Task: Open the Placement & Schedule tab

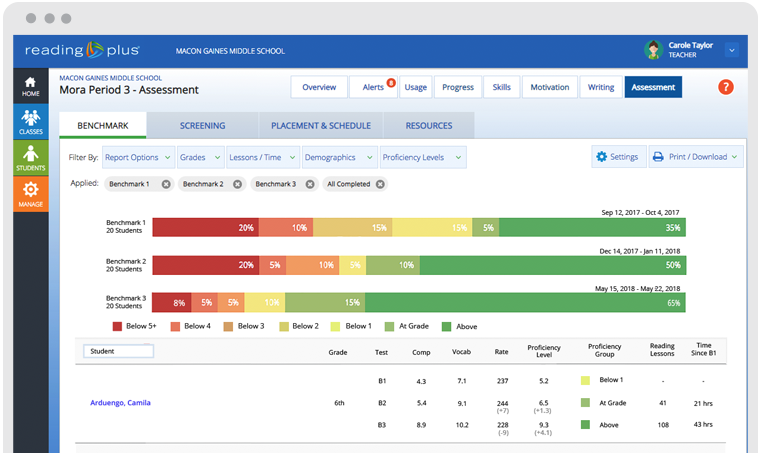Action: (321, 126)
